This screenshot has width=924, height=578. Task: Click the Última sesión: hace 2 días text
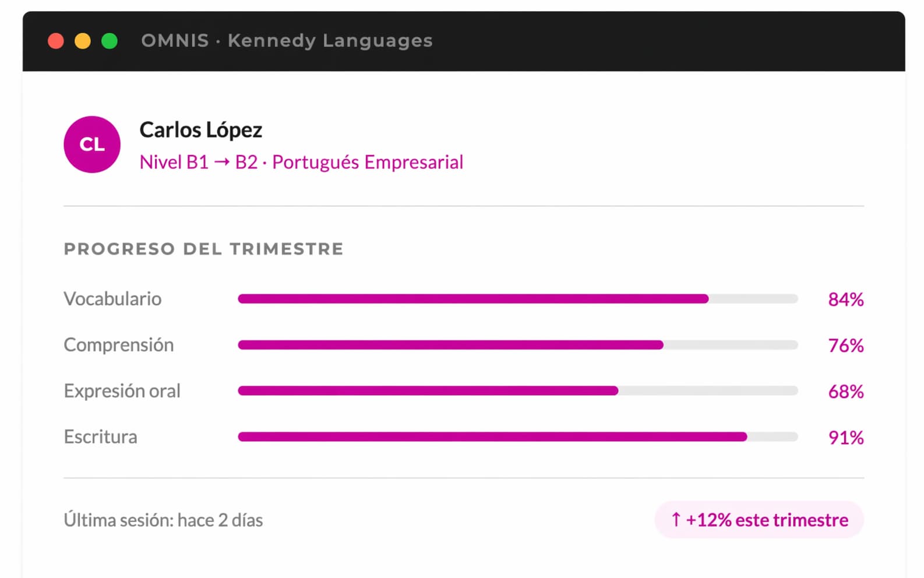click(163, 520)
